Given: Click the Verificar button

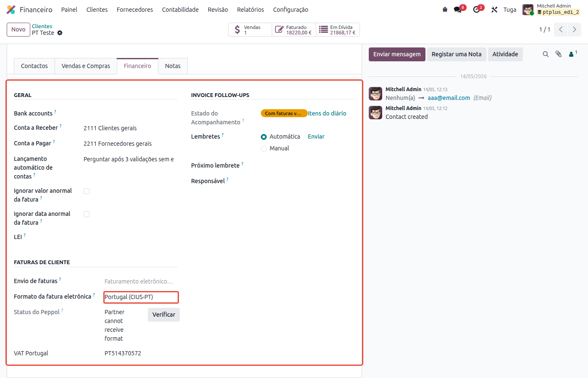Looking at the screenshot, I should point(164,315).
